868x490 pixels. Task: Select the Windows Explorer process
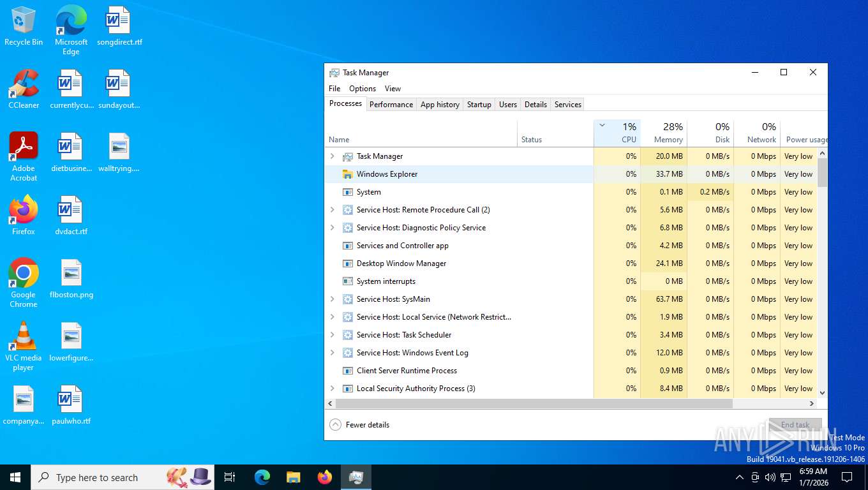tap(571, 174)
